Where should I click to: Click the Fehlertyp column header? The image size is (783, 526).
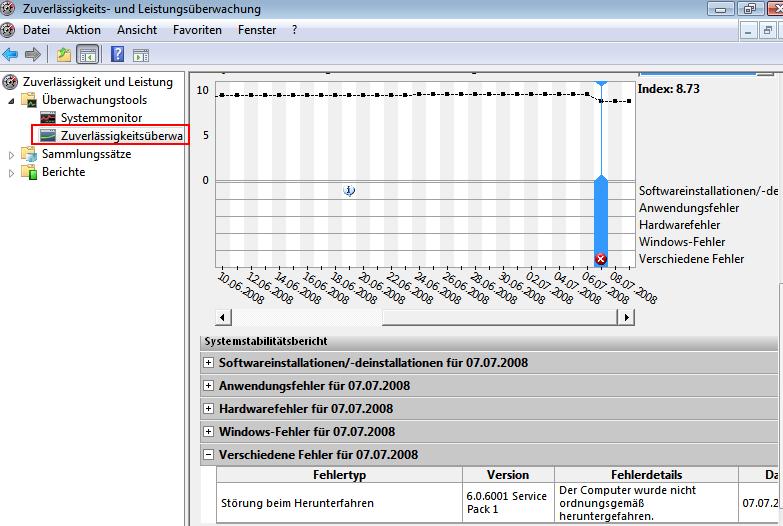coord(339,475)
